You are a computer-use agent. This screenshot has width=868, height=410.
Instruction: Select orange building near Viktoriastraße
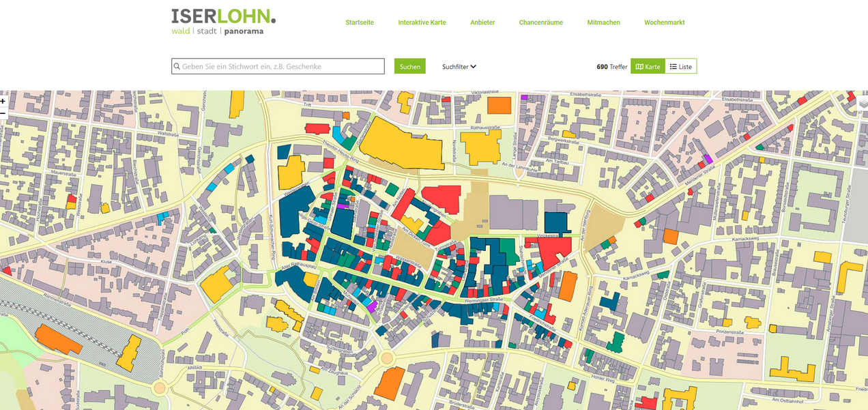click(499, 105)
